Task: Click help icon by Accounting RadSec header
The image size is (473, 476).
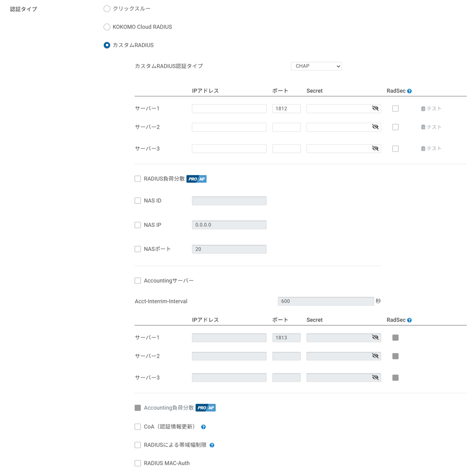Action: (x=409, y=320)
